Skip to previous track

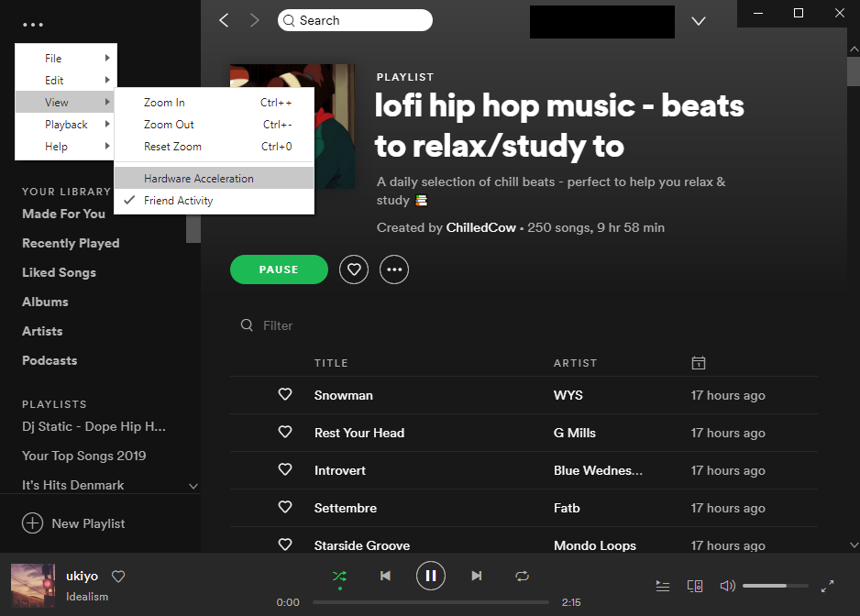pyautogui.click(x=386, y=576)
